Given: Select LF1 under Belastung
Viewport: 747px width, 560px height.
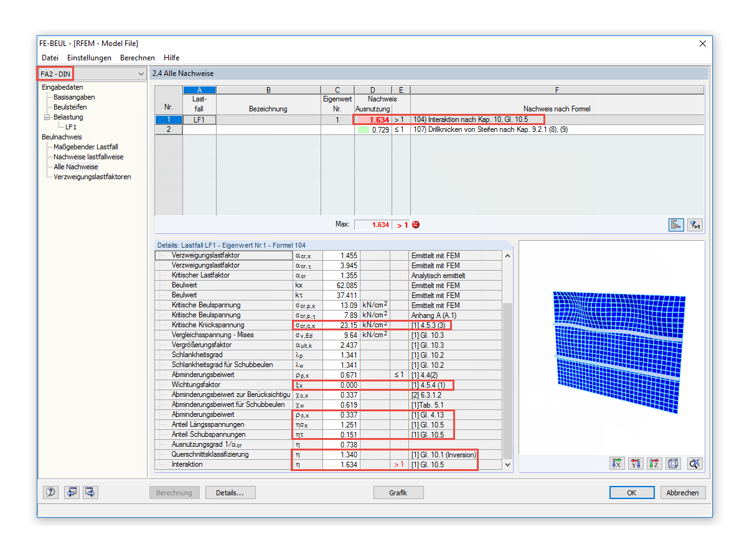Looking at the screenshot, I should click(x=71, y=127).
